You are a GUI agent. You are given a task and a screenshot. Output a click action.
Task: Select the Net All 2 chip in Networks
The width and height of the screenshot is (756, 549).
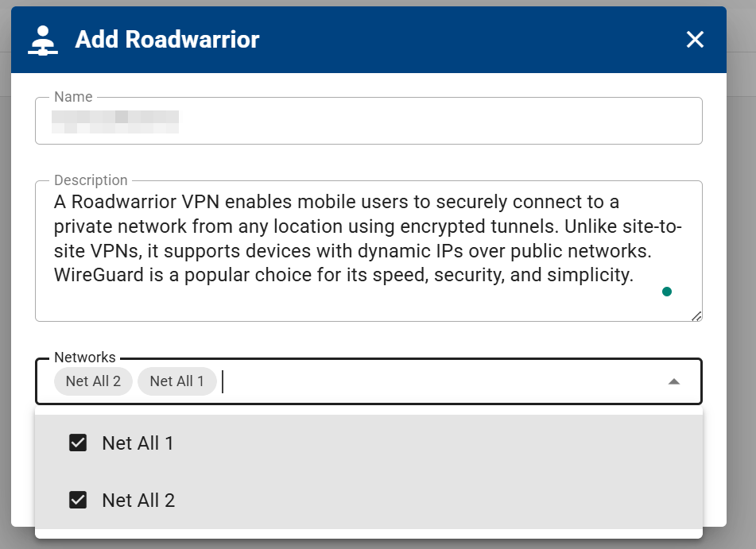[x=93, y=381]
